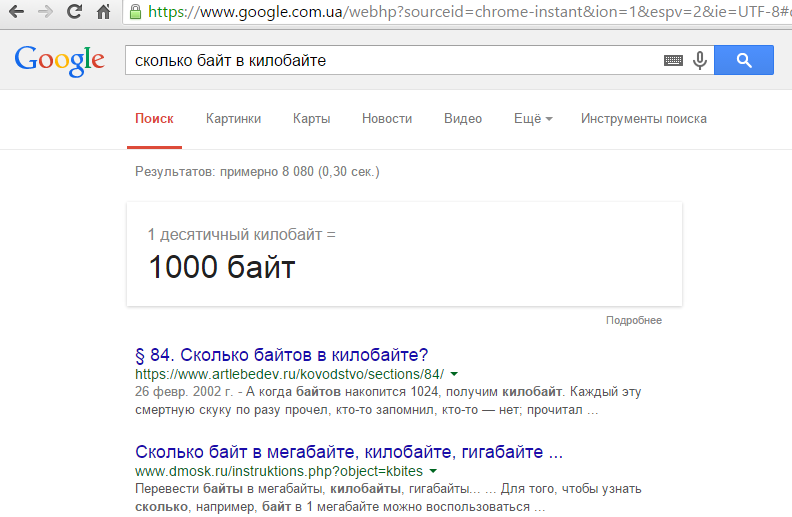View site security via the green padlock

click(x=135, y=11)
